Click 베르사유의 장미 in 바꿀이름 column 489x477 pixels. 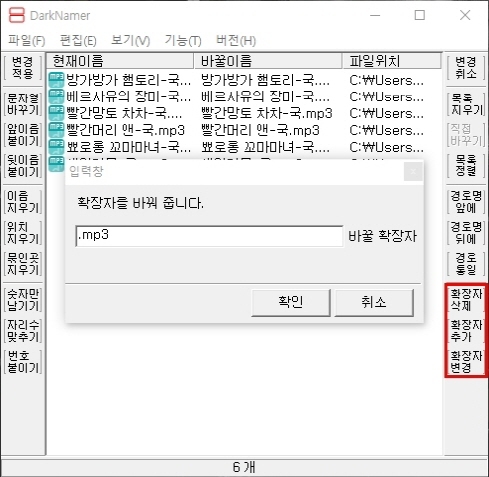point(265,97)
